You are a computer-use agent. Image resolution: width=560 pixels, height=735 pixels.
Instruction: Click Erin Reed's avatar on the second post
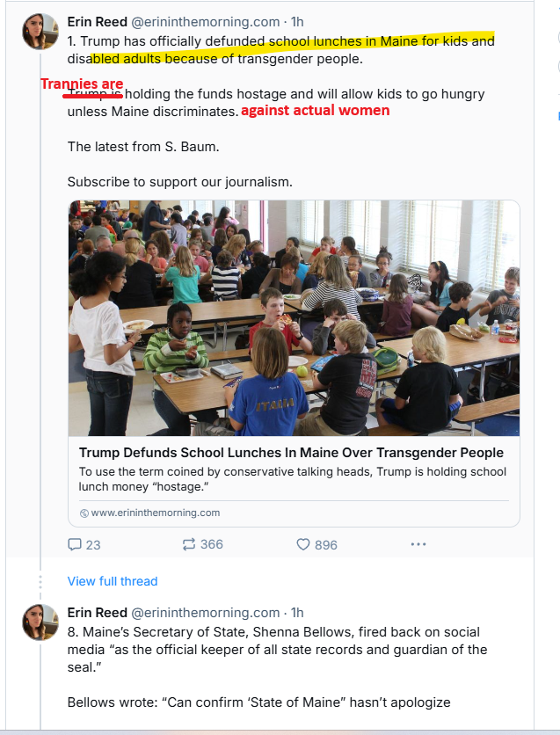pos(40,622)
